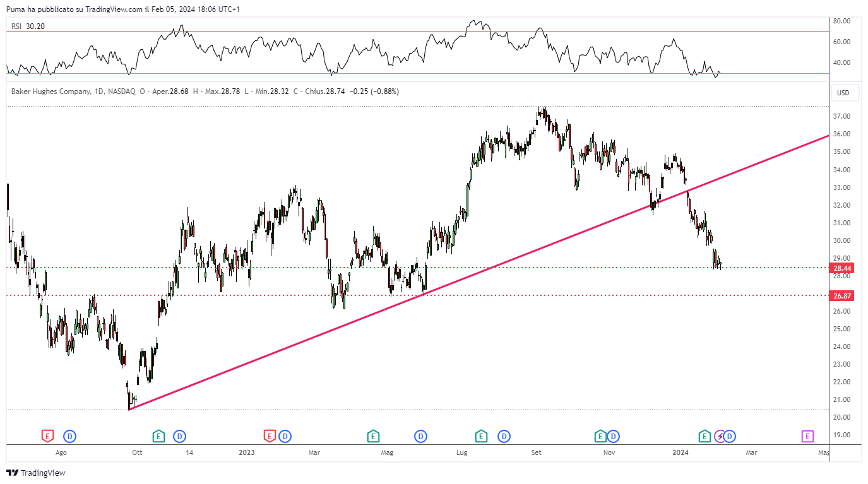This screenshot has height=484, width=868.
Task: Click the purple future earnings marker
Action: pyautogui.click(x=807, y=435)
